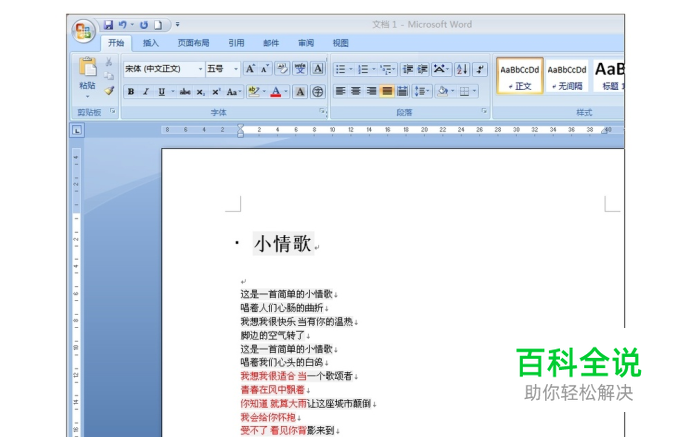Open borders dropdown
The image size is (692, 437).
pyautogui.click(x=474, y=91)
